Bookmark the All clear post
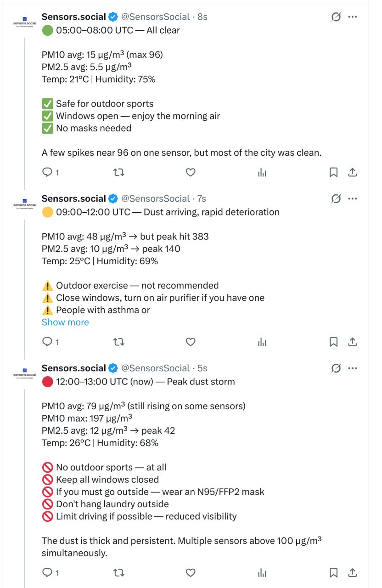Screen dimensions: 382x588 tap(334, 173)
